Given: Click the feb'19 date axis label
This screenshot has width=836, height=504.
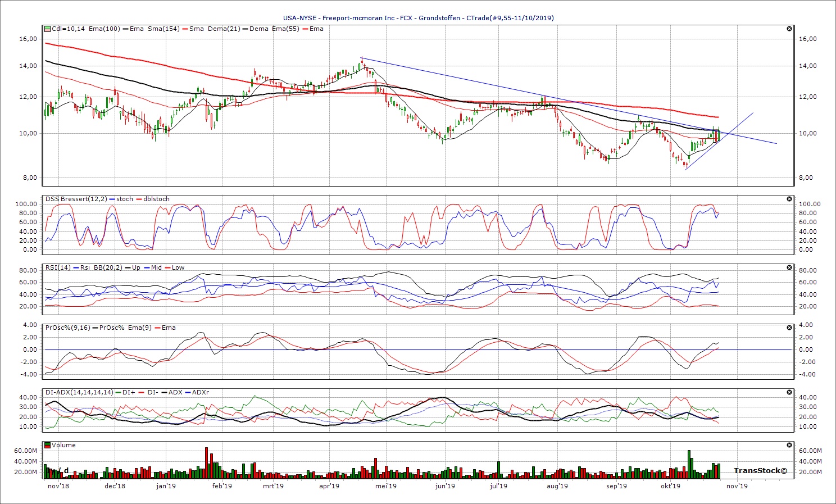Looking at the screenshot, I should [x=222, y=486].
